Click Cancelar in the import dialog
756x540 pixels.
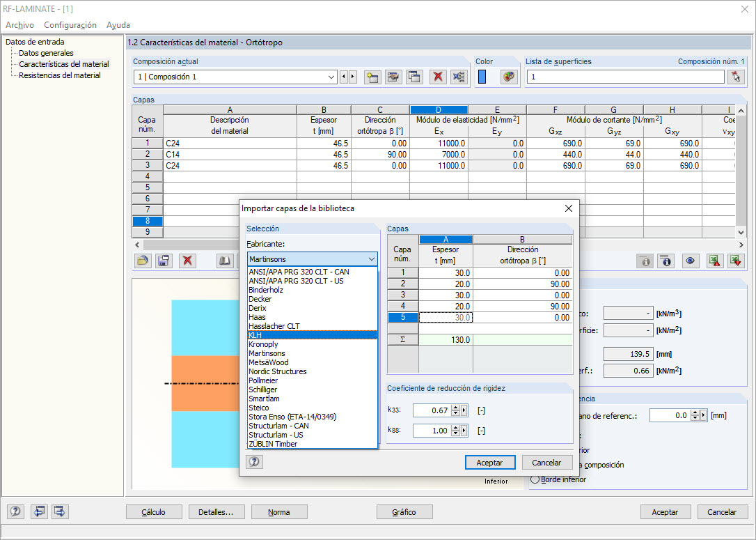point(546,462)
